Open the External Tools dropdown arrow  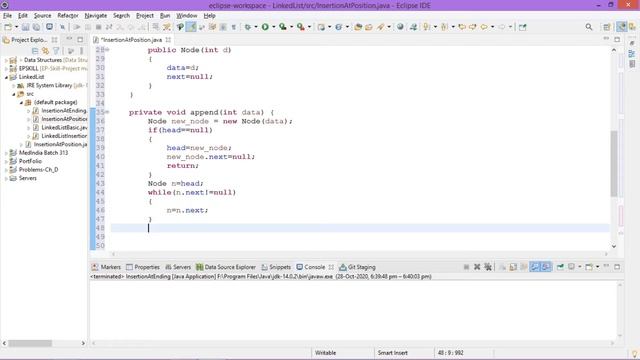(309, 27)
